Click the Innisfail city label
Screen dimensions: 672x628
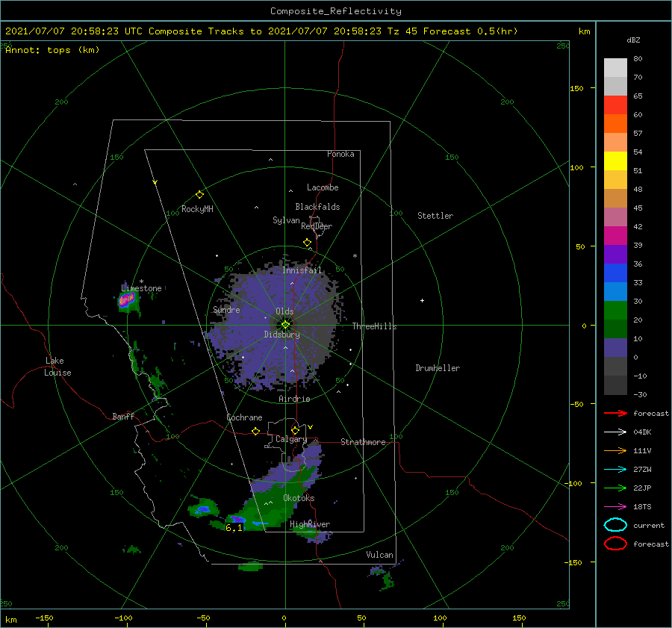pos(302,270)
